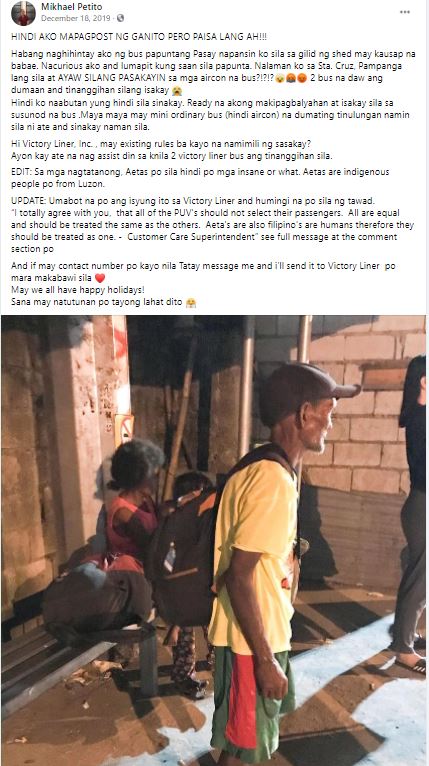The width and height of the screenshot is (429, 766).
Task: Click the 'HINDI AKO MAPAGPOST' opening line
Action: coord(139,37)
